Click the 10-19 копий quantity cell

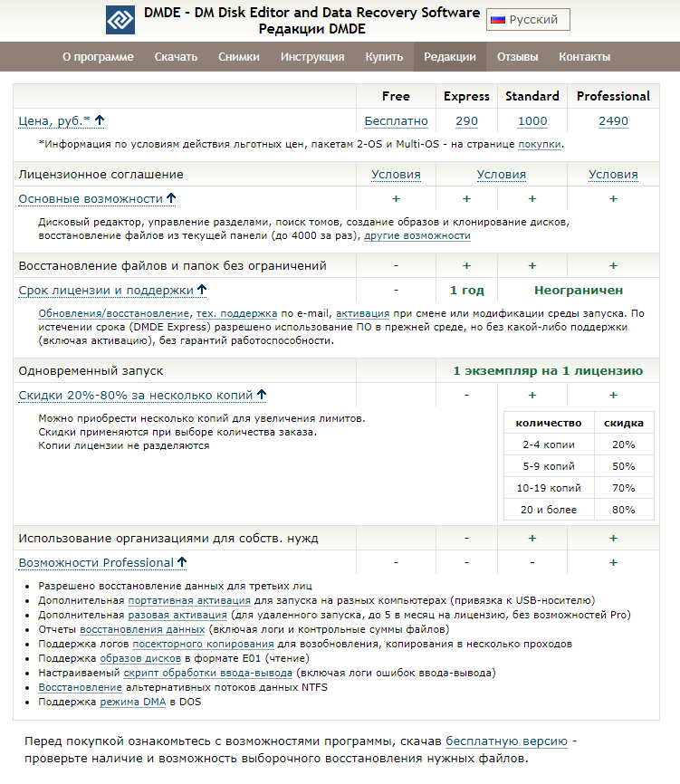pyautogui.click(x=549, y=488)
